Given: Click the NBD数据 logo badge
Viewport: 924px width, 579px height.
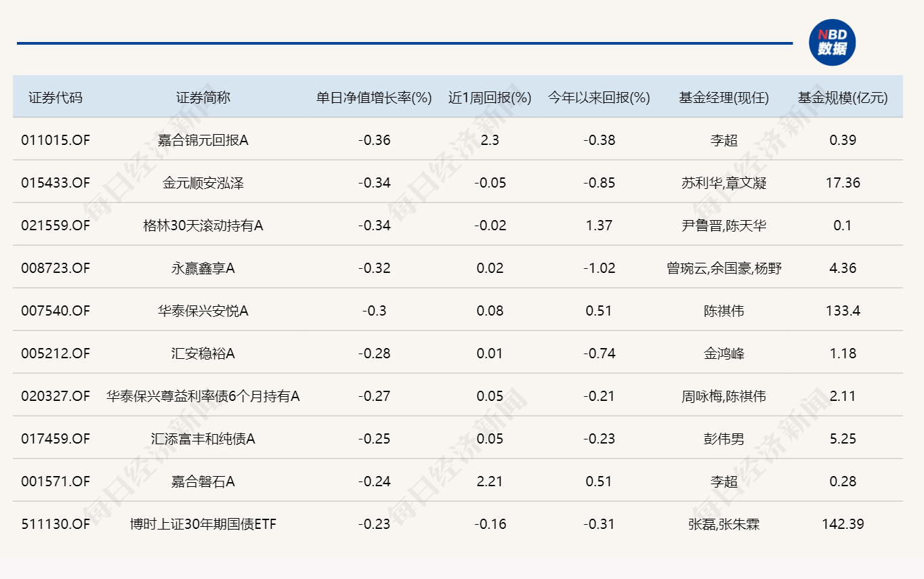Looking at the screenshot, I should coord(833,42).
